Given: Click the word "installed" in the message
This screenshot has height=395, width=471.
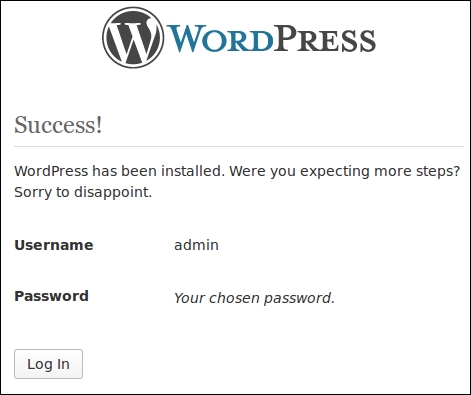Looking at the screenshot, I should (192, 171).
